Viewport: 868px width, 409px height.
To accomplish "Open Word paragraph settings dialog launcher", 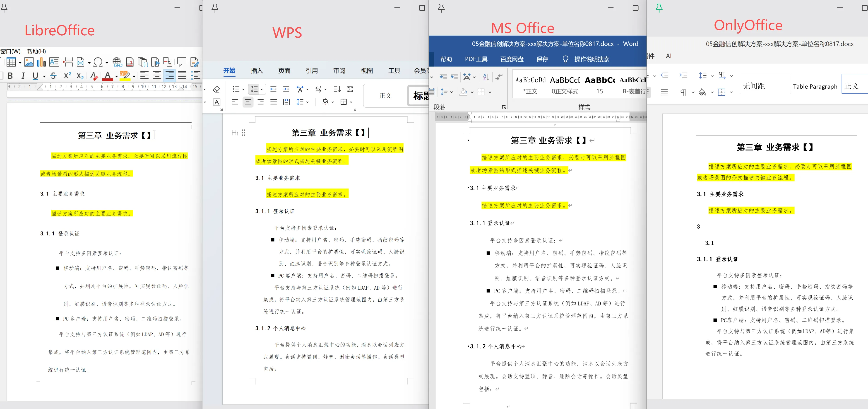I will click(504, 107).
